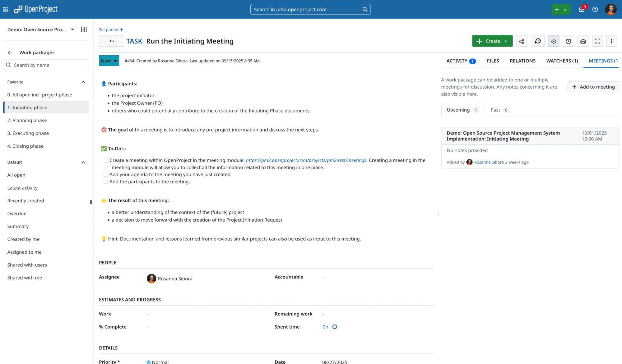This screenshot has height=364, width=622.
Task: Open the app modules grid menu
Action: (x=5, y=9)
